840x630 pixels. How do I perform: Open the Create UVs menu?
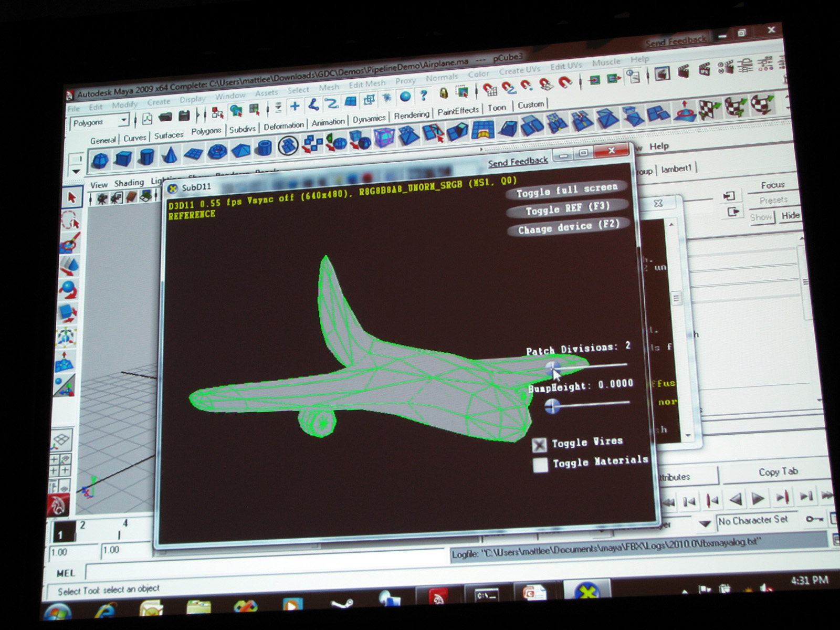click(519, 70)
